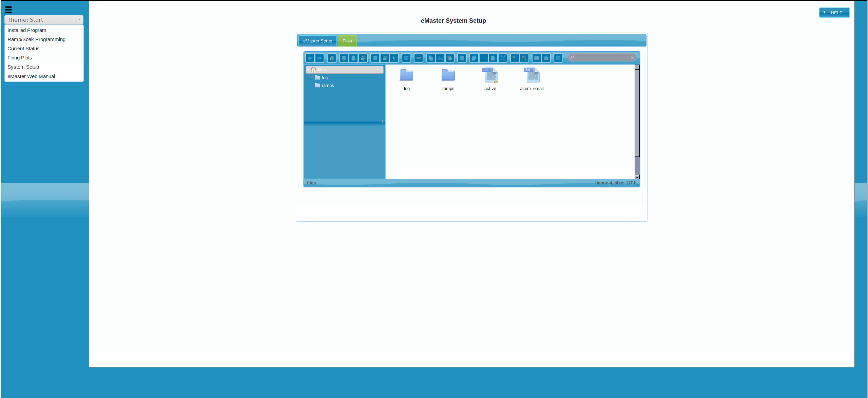868x398 pixels.
Task: Toggle preview with the eye icon
Action: point(418,58)
